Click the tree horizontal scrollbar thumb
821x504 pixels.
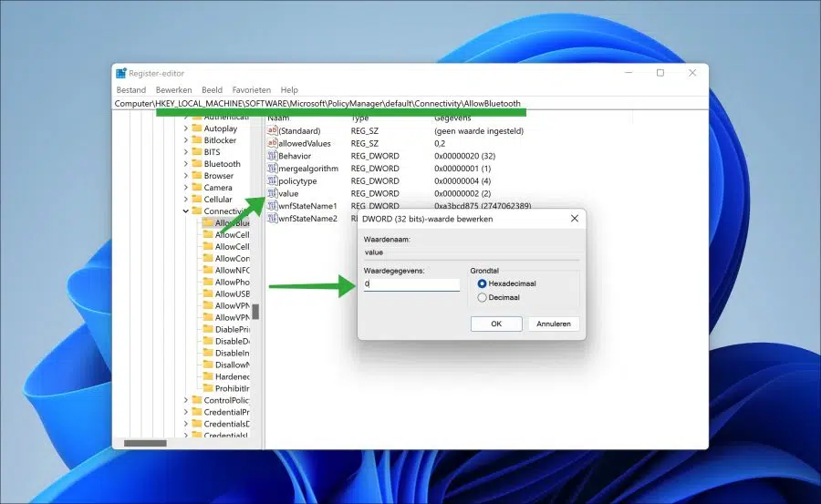click(x=145, y=443)
